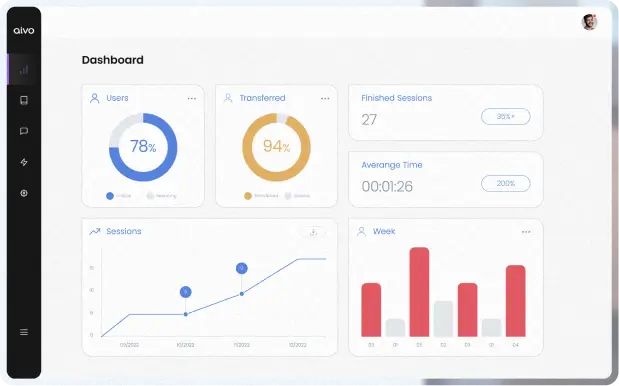This screenshot has width=619, height=386.
Task: Click the person icon beside Users title
Action: [x=95, y=98]
